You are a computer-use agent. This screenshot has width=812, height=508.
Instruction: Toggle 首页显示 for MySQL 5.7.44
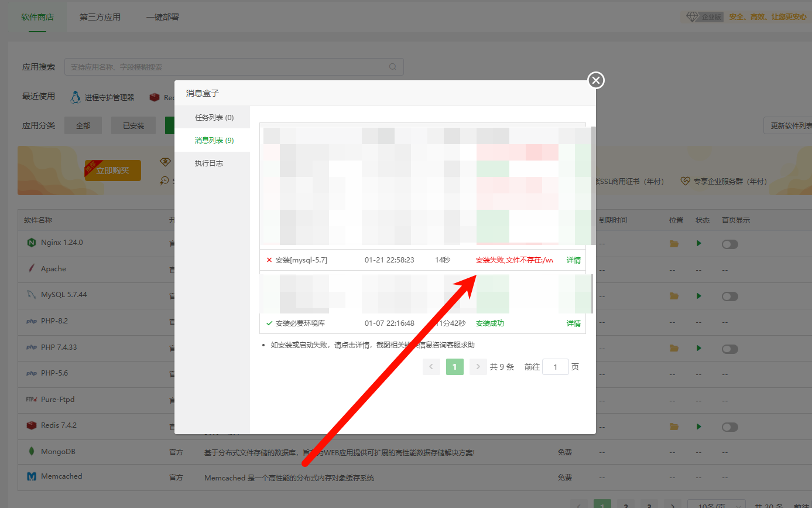[730, 296]
